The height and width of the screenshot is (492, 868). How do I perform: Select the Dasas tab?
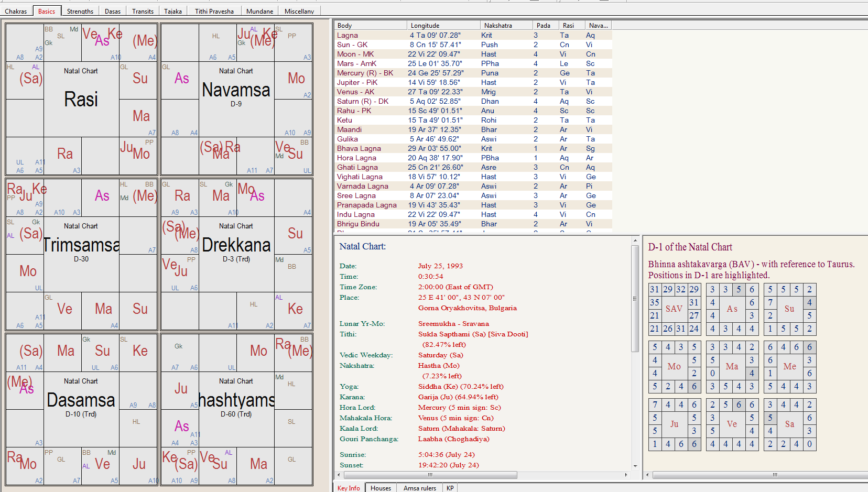113,11
